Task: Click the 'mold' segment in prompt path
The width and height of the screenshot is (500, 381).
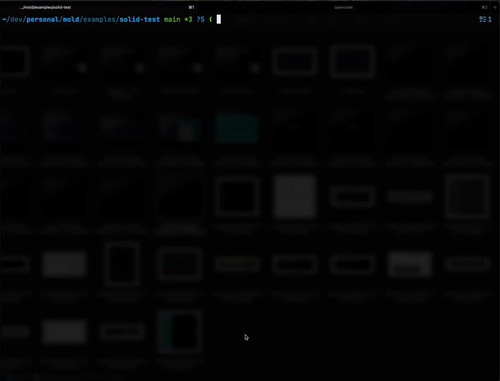Action: tap(71, 19)
